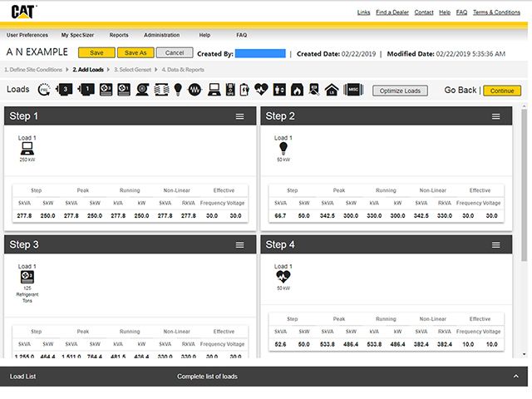
Task: Click the vertical page scrollbar
Action: [524, 183]
